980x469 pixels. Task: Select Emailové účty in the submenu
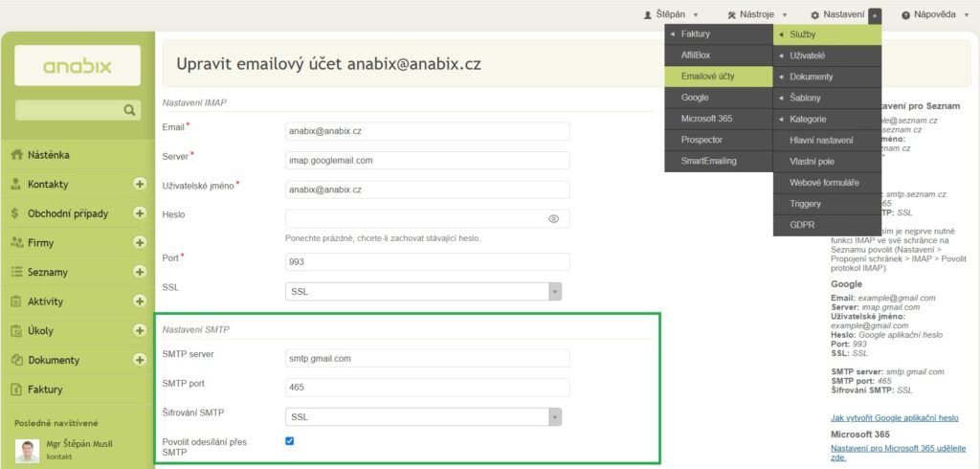click(x=719, y=77)
